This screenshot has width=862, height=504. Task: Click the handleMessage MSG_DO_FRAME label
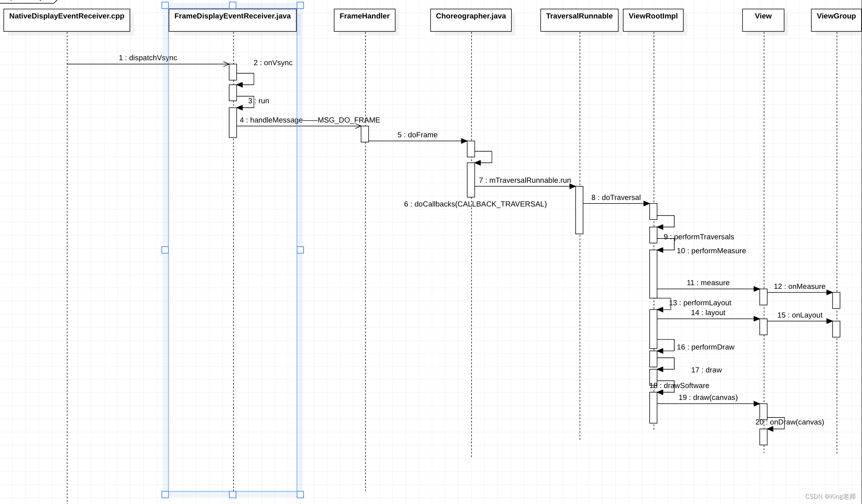(310, 120)
